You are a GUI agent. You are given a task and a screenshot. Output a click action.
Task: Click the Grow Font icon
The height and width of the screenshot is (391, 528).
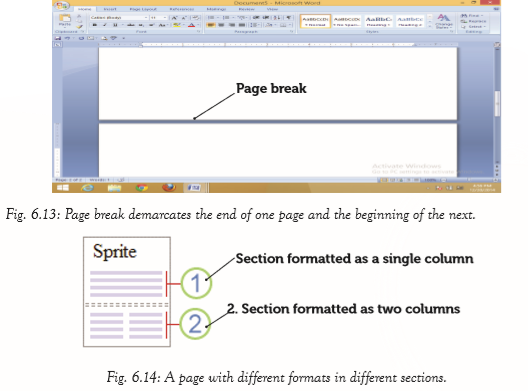pos(174,18)
